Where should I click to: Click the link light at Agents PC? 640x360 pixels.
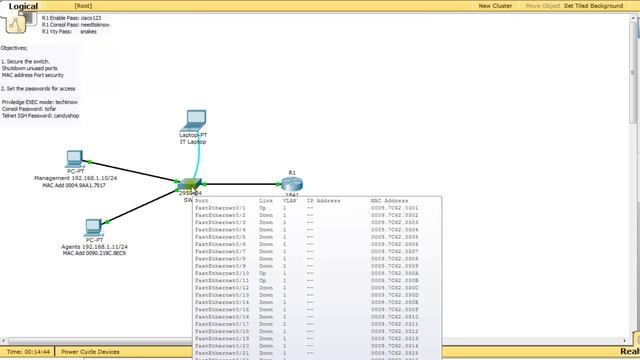[x=107, y=222]
